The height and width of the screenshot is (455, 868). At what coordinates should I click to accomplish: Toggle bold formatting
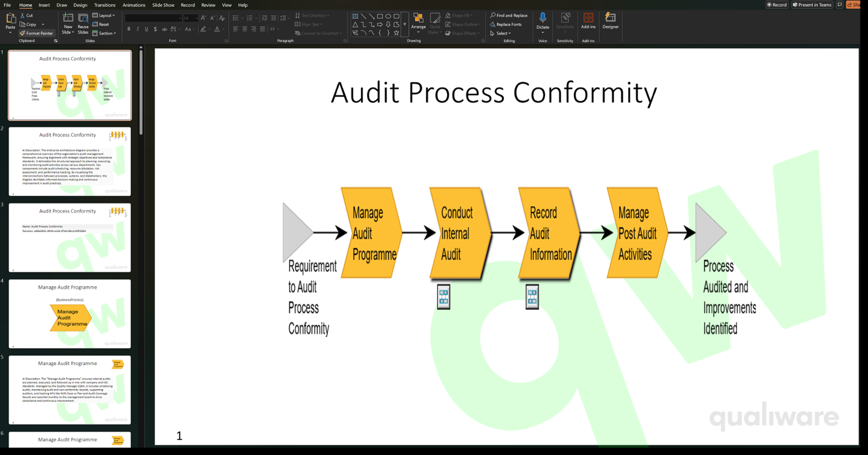coord(129,29)
